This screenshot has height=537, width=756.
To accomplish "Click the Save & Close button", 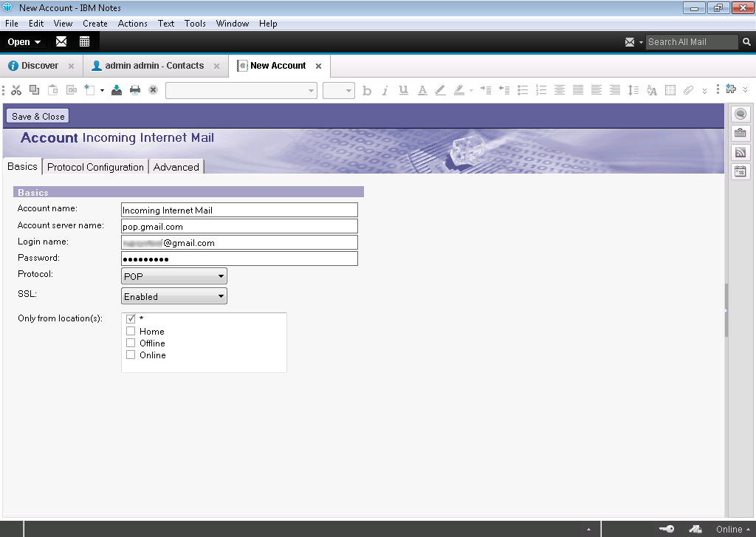I will pyautogui.click(x=38, y=116).
